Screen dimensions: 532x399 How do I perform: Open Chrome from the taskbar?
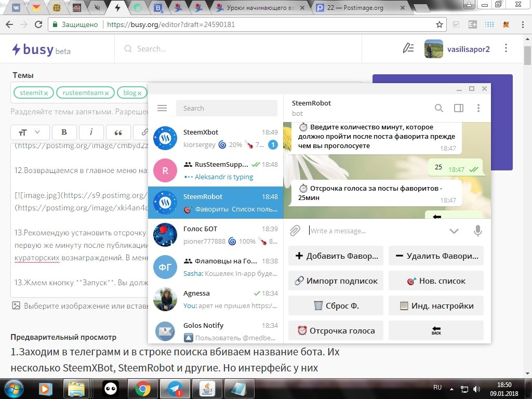pyautogui.click(x=143, y=389)
